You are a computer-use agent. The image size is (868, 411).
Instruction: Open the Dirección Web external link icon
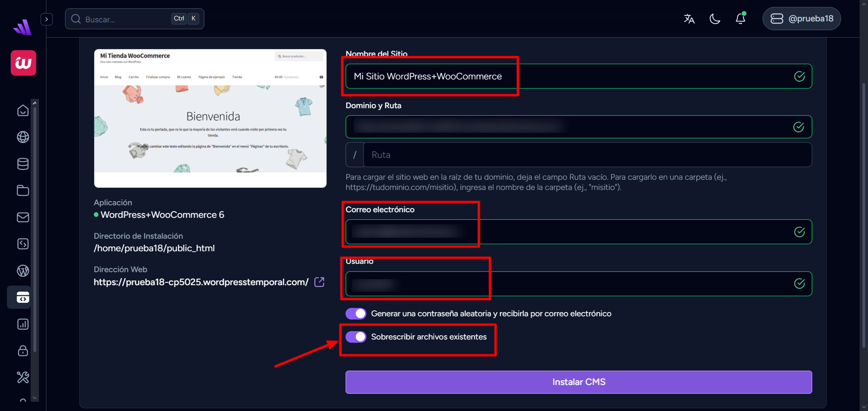click(320, 282)
